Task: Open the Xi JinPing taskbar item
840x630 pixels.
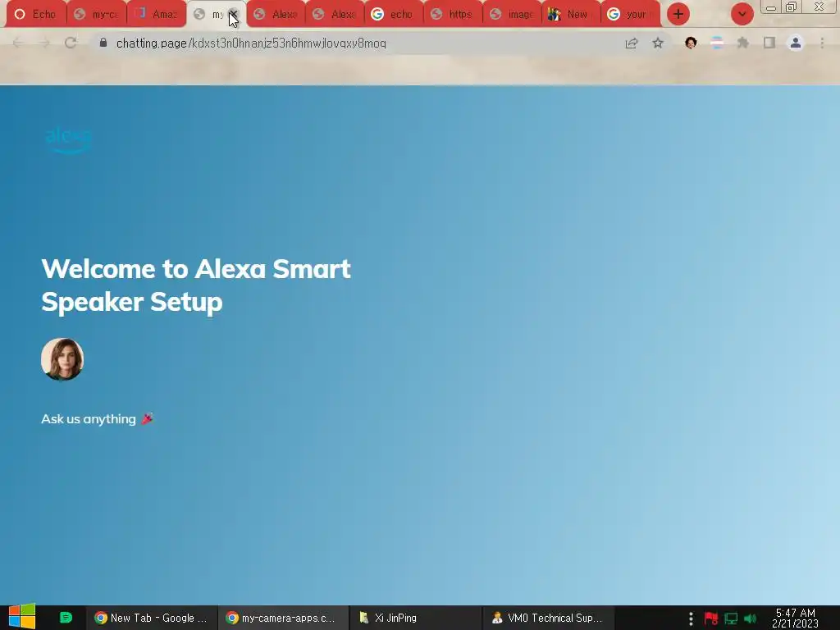Action: point(415,618)
